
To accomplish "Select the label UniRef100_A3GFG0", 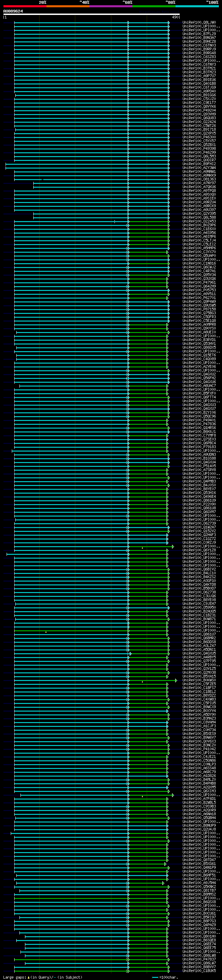I will pos(199,581).
